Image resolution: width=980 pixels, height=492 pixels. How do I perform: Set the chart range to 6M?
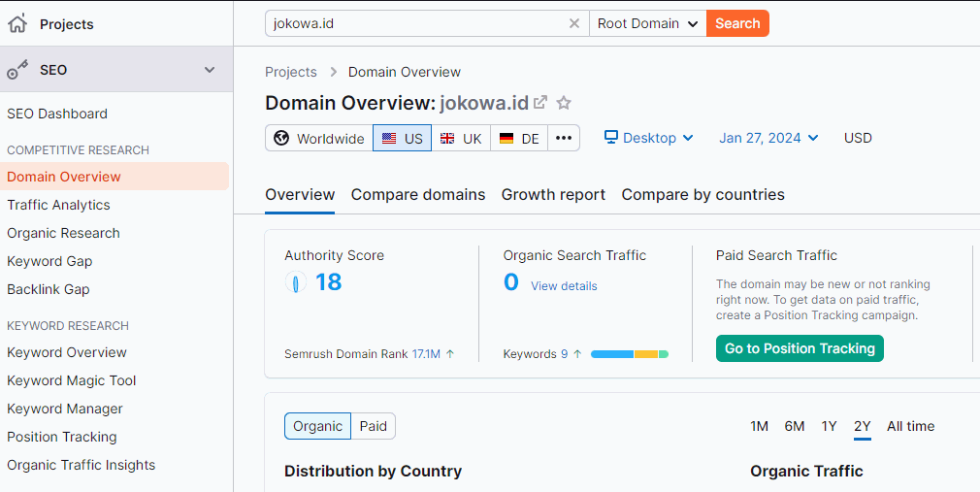[795, 426]
